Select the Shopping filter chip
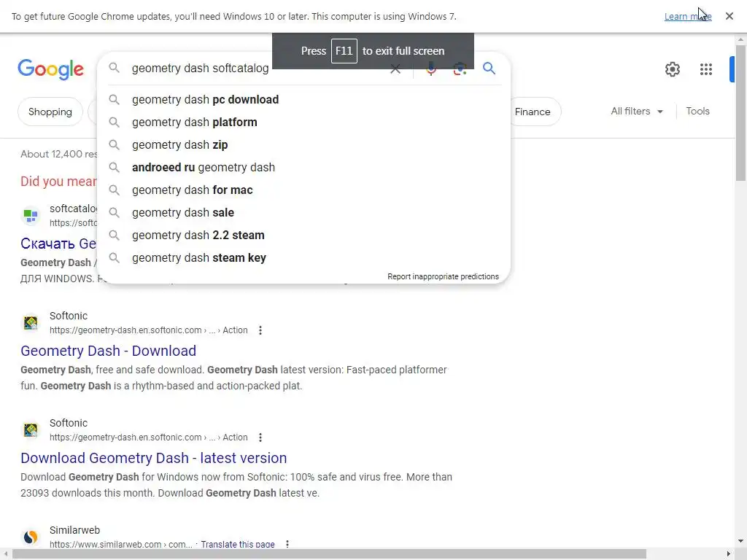Viewport: 747px width, 560px height. point(50,112)
